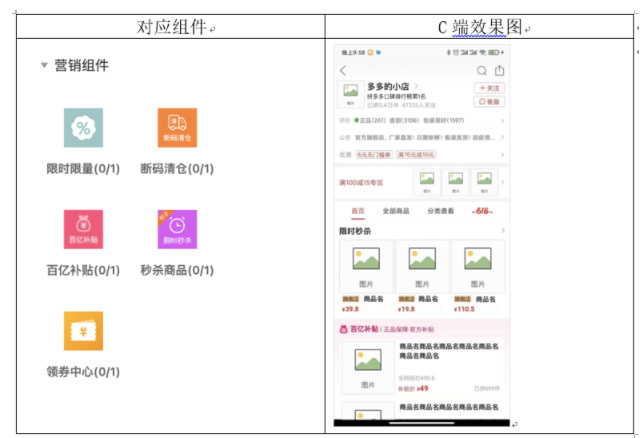Image resolution: width=640 pixels, height=438 pixels.
Task: Tap the +关注 follow button
Action: pyautogui.click(x=489, y=88)
